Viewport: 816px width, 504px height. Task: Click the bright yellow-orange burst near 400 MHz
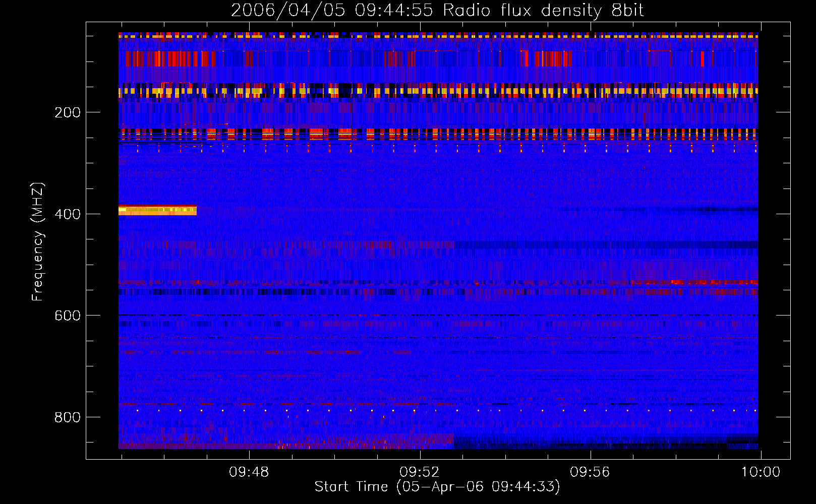tap(157, 210)
